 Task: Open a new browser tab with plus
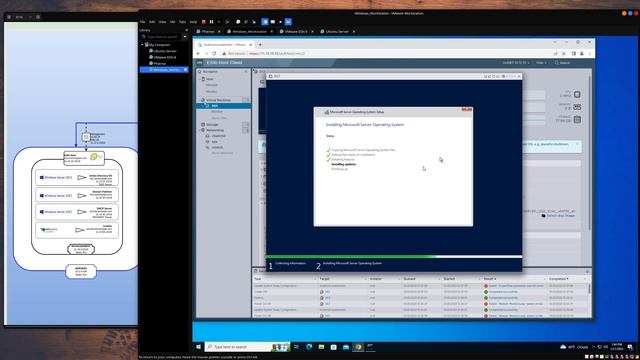tap(260, 44)
